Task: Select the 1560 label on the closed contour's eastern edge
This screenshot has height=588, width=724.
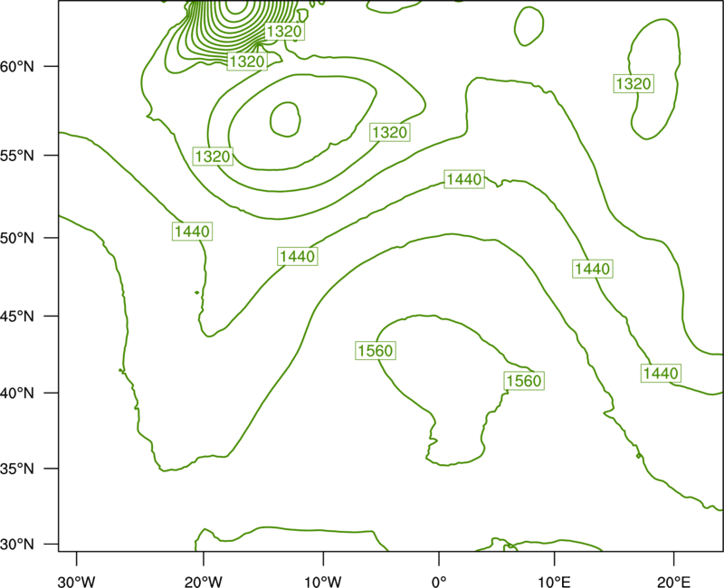Action: click(x=524, y=381)
